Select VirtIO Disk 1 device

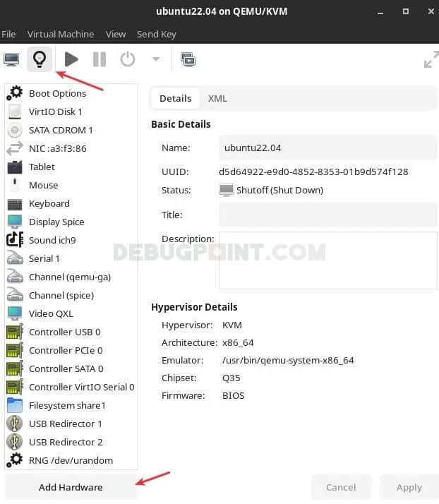[x=55, y=112]
